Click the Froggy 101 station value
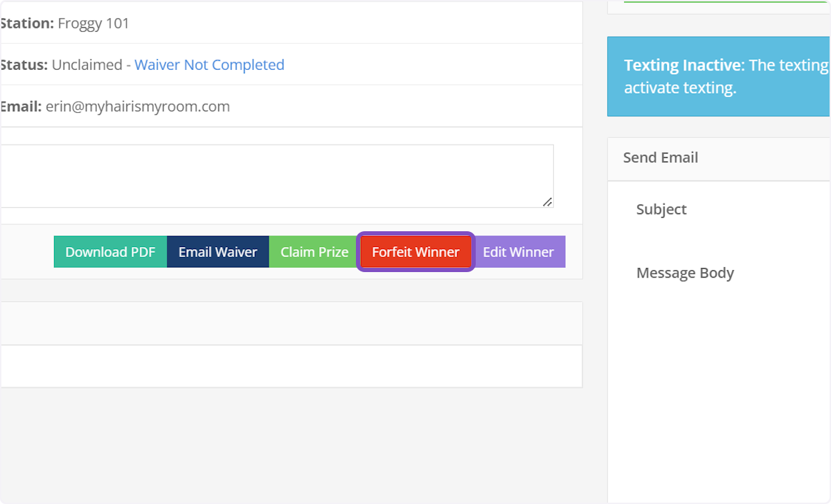 [x=93, y=24]
